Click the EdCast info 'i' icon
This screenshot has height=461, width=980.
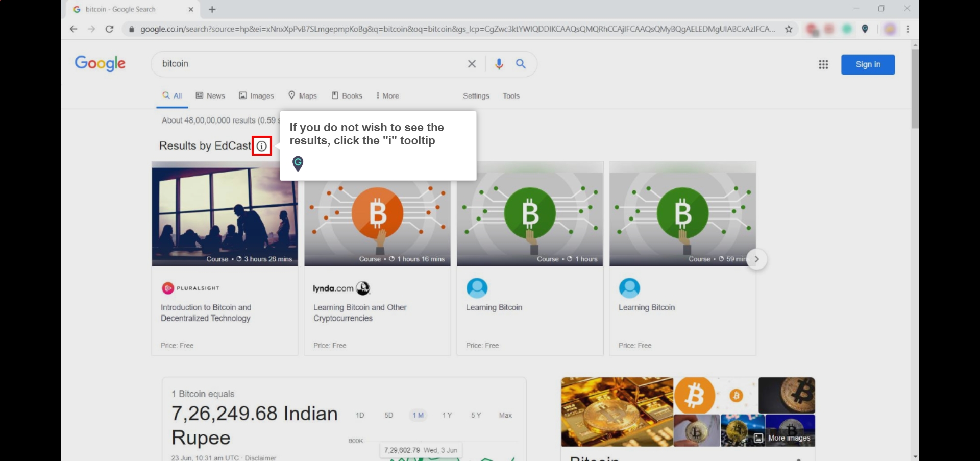coord(262,146)
